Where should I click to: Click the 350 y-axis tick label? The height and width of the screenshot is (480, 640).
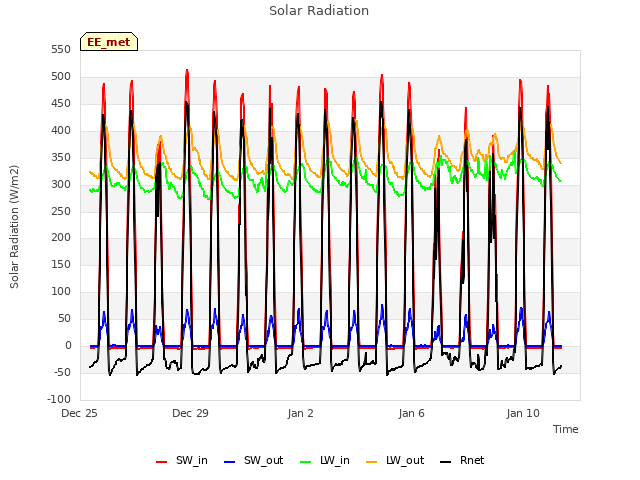click(x=61, y=158)
